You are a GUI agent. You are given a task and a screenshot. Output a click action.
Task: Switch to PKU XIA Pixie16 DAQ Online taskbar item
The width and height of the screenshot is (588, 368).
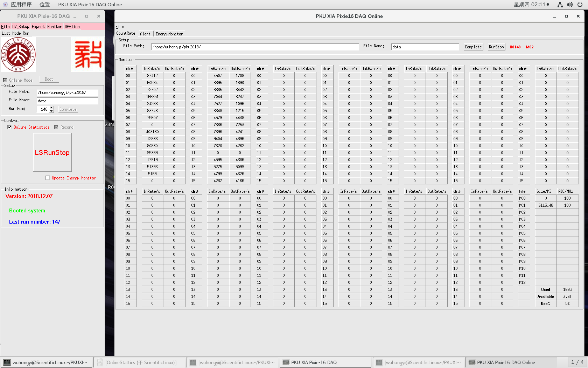click(x=511, y=362)
